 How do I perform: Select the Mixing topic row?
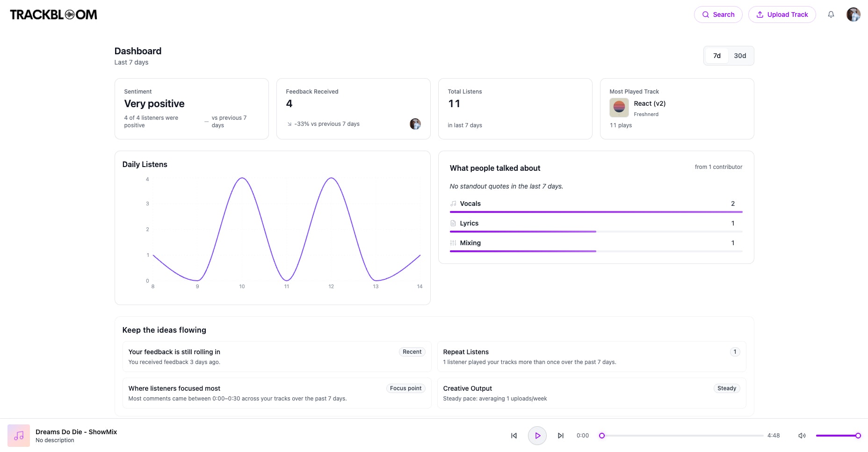tap(596, 245)
